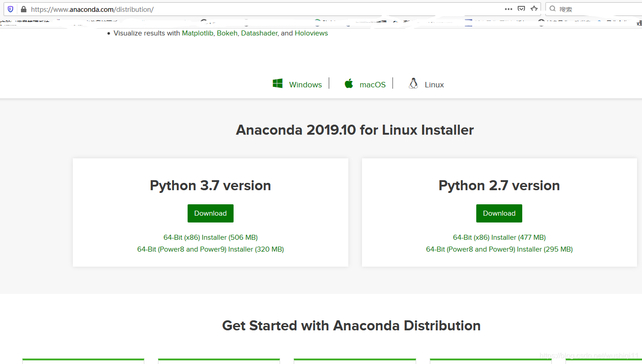Open the 477 MB installer link for Python 2.7
Image resolution: width=642 pixels, height=364 pixels.
(499, 237)
